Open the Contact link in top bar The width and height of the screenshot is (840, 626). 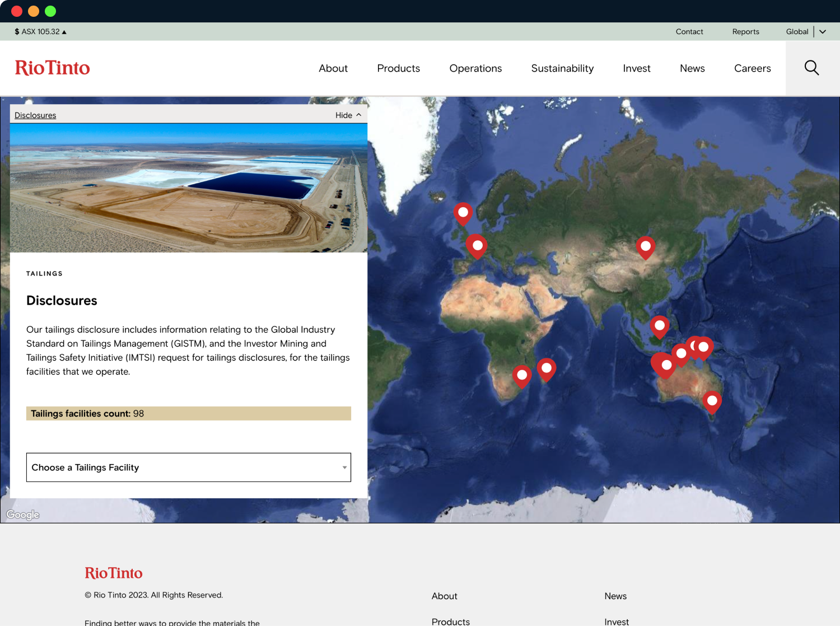click(689, 31)
